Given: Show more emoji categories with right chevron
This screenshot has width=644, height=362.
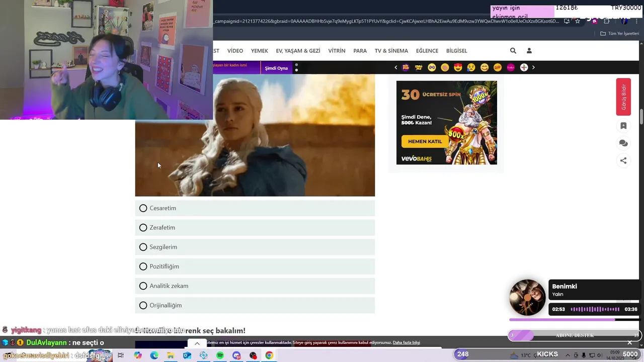Looking at the screenshot, I should [x=533, y=67].
